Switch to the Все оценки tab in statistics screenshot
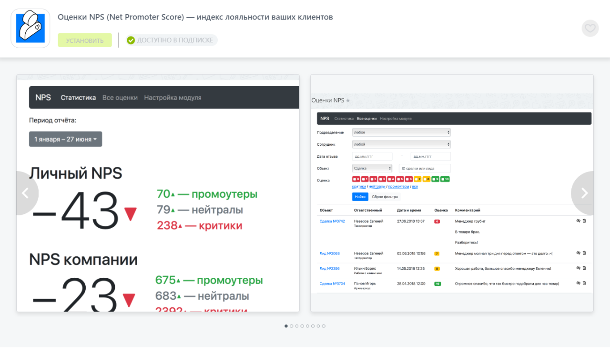The width and height of the screenshot is (610, 364). pos(120,98)
